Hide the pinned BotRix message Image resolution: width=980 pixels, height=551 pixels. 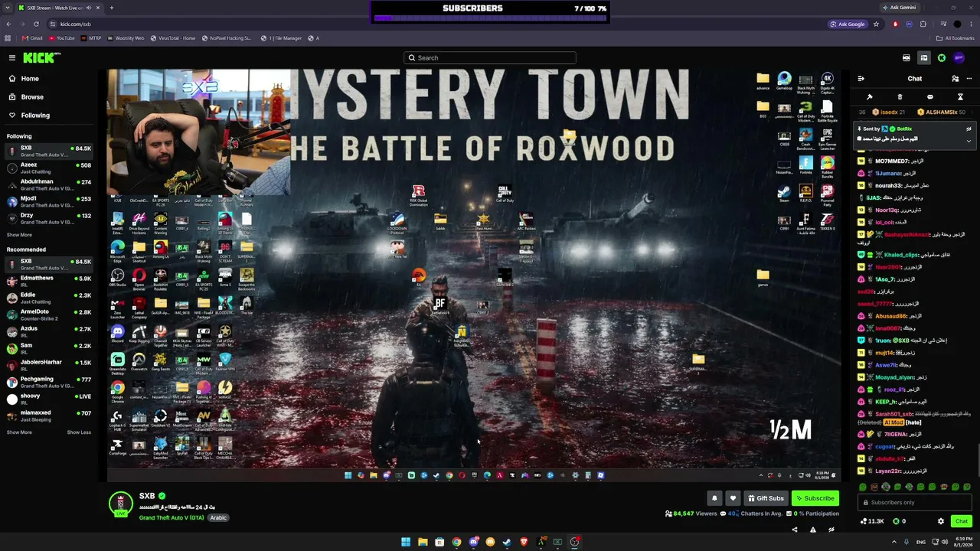(969, 129)
